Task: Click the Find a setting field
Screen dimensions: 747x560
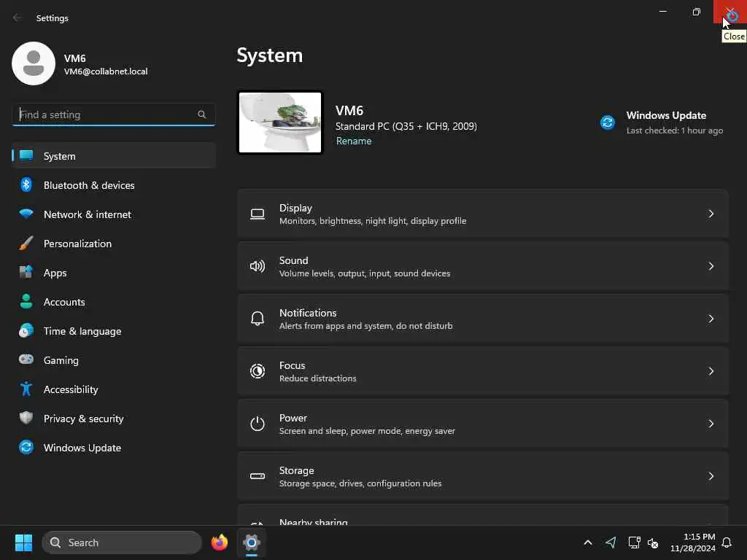Action: [x=113, y=114]
